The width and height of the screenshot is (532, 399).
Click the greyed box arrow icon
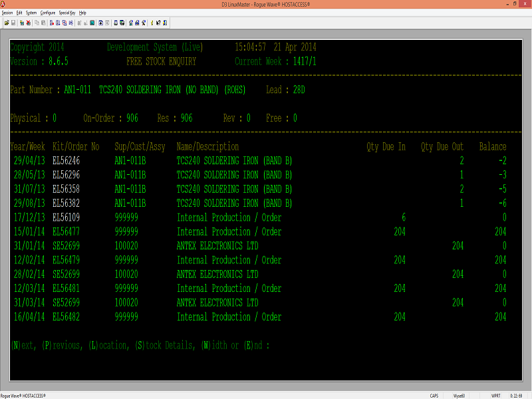(x=107, y=23)
